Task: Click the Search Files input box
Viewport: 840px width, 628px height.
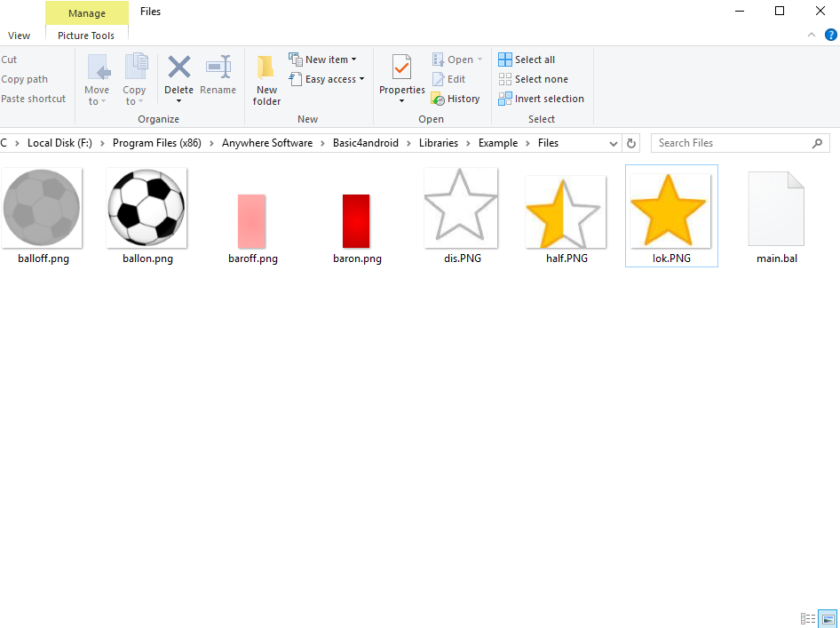Action: tap(731, 143)
